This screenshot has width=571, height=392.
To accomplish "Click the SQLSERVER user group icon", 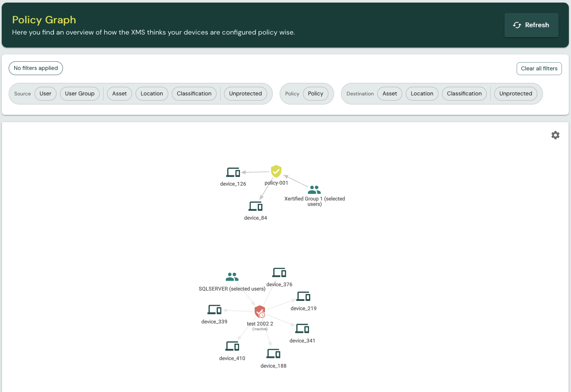I will [232, 277].
